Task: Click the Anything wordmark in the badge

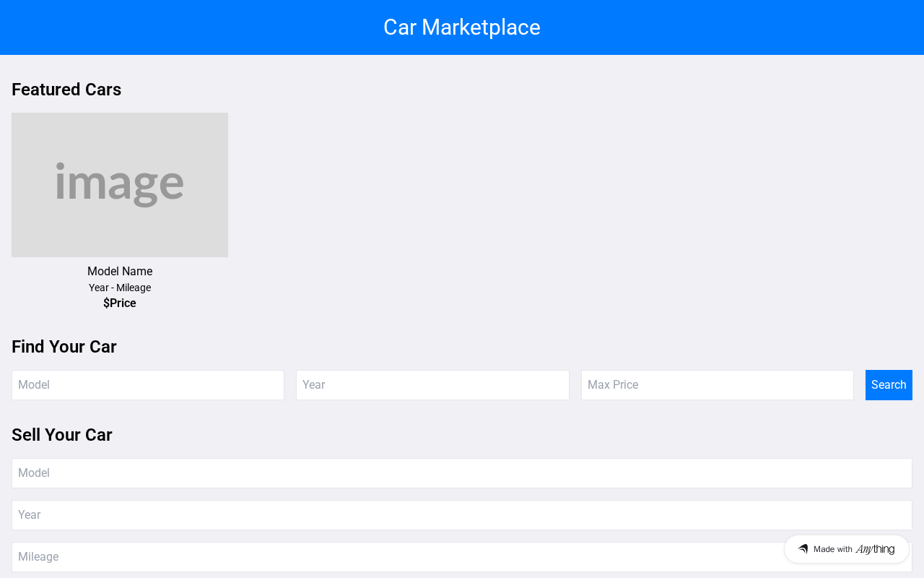Action: click(875, 549)
